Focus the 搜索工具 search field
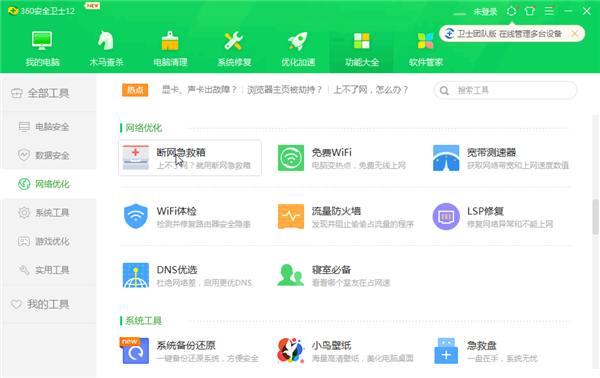 click(505, 90)
